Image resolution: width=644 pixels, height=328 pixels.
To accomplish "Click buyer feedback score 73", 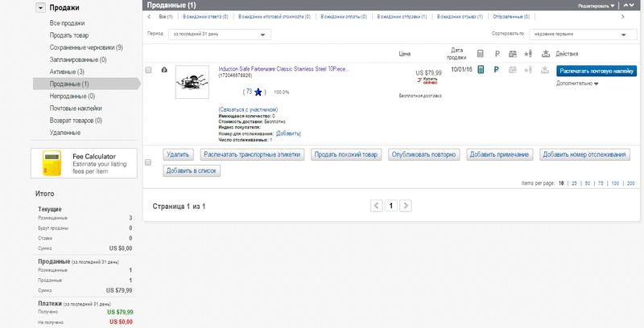I will [249, 92].
